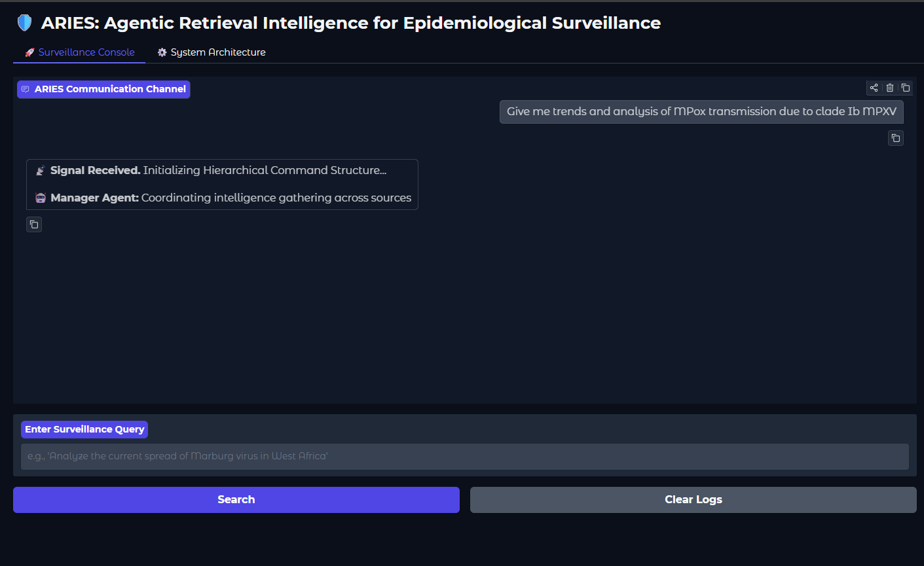Click the blue shield logo icon

coord(25,23)
